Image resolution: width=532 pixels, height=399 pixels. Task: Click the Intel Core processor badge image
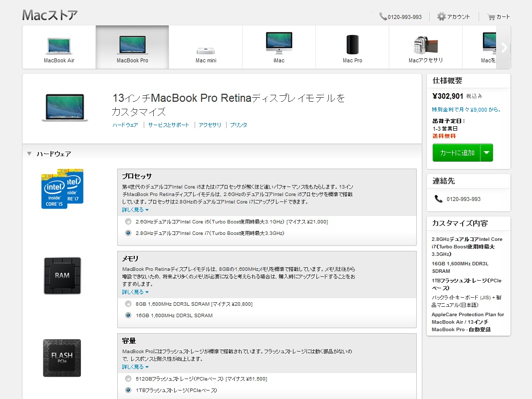62,189
